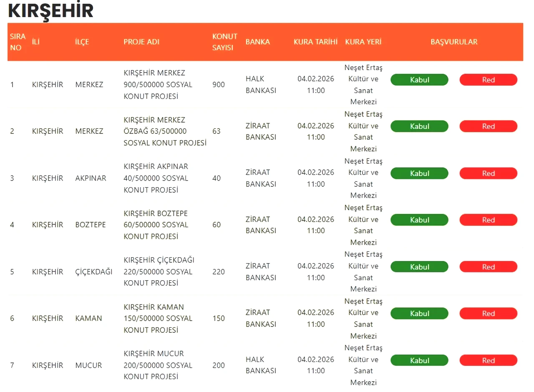Open Red results for Mucur project

(488, 361)
